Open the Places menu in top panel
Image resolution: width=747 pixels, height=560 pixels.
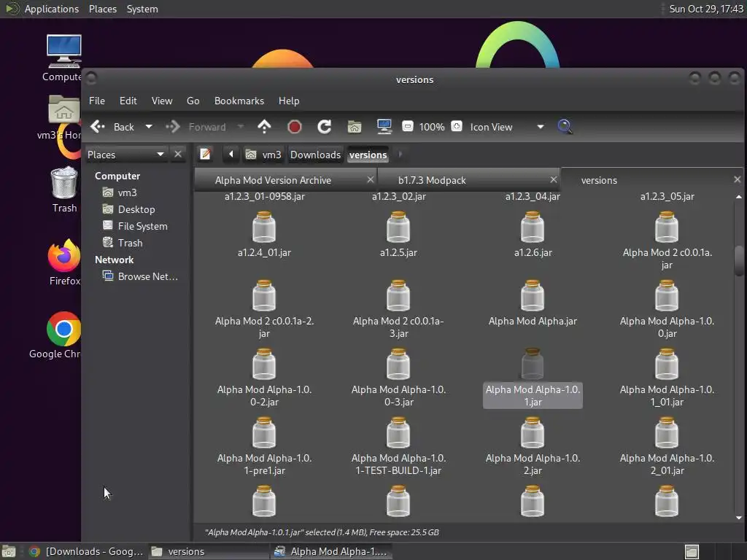[x=103, y=9]
